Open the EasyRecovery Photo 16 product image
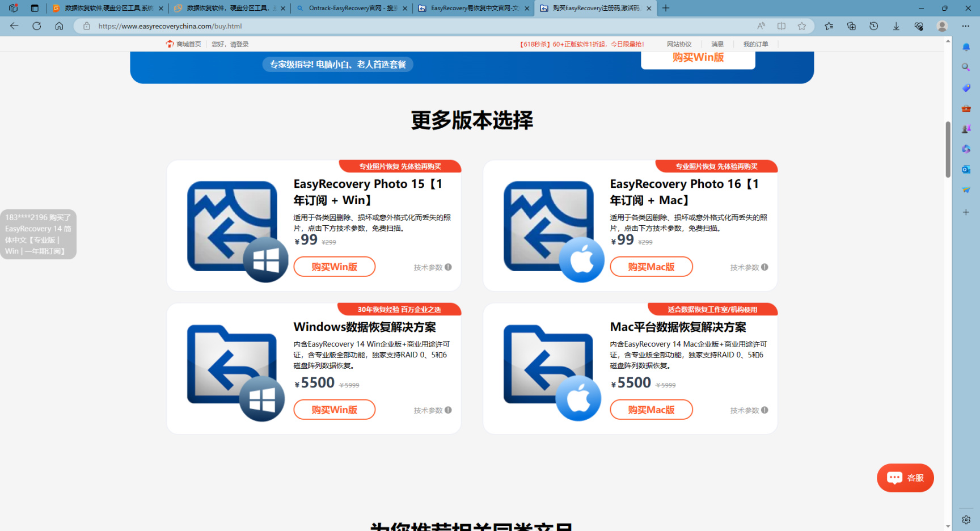 coord(554,231)
